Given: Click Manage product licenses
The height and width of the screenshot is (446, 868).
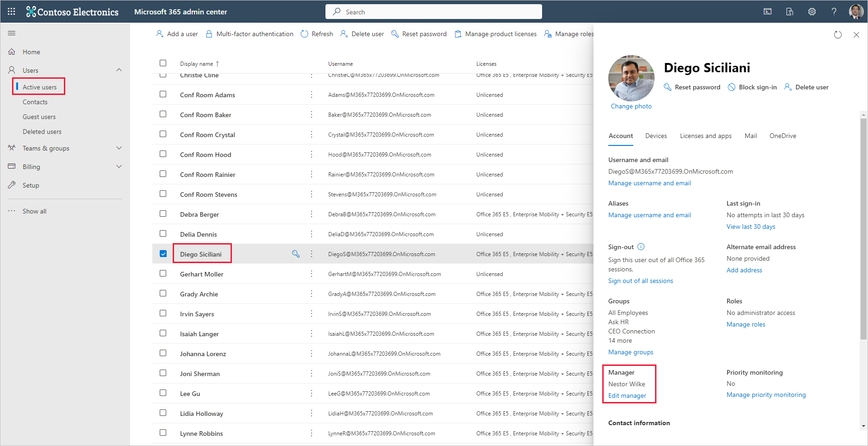Looking at the screenshot, I should click(x=495, y=34).
